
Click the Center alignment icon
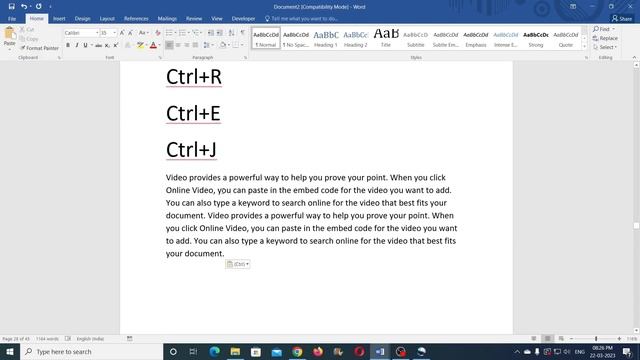click(178, 45)
